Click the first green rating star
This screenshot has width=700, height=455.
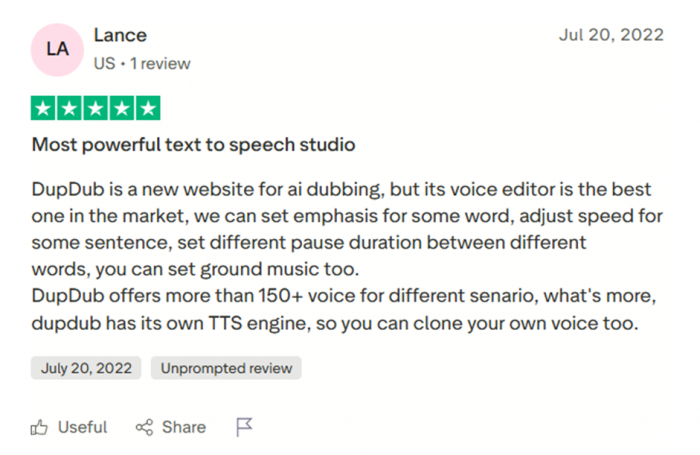coord(44,108)
